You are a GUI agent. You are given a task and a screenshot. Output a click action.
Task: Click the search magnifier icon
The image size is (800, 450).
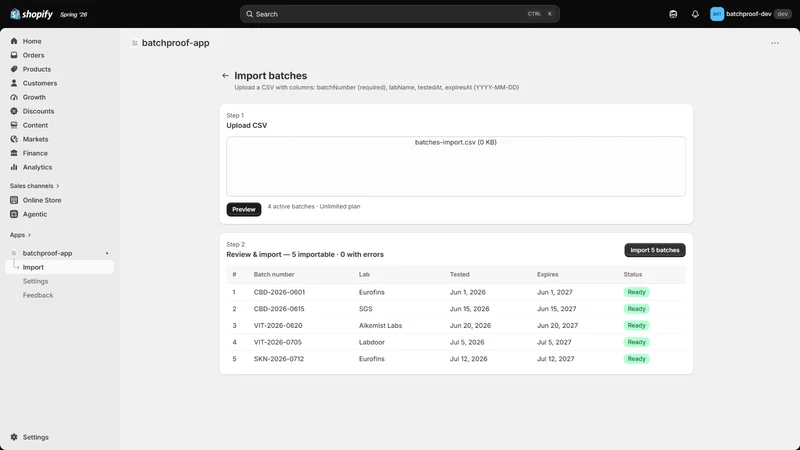point(249,14)
